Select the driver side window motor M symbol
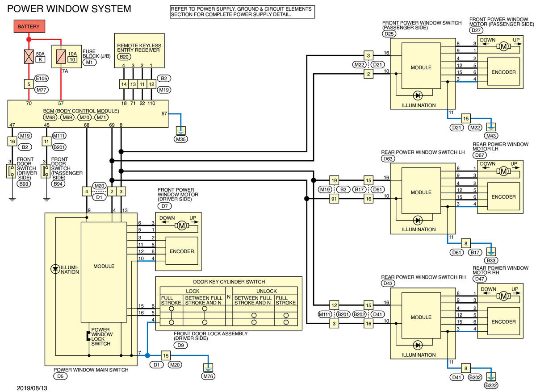Viewport: 536px width, 392px height. point(181,226)
